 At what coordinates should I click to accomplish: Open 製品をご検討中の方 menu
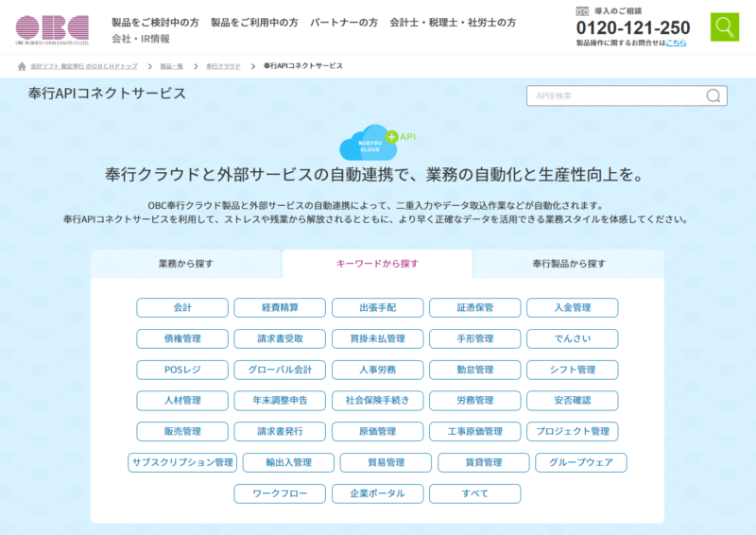click(x=155, y=23)
